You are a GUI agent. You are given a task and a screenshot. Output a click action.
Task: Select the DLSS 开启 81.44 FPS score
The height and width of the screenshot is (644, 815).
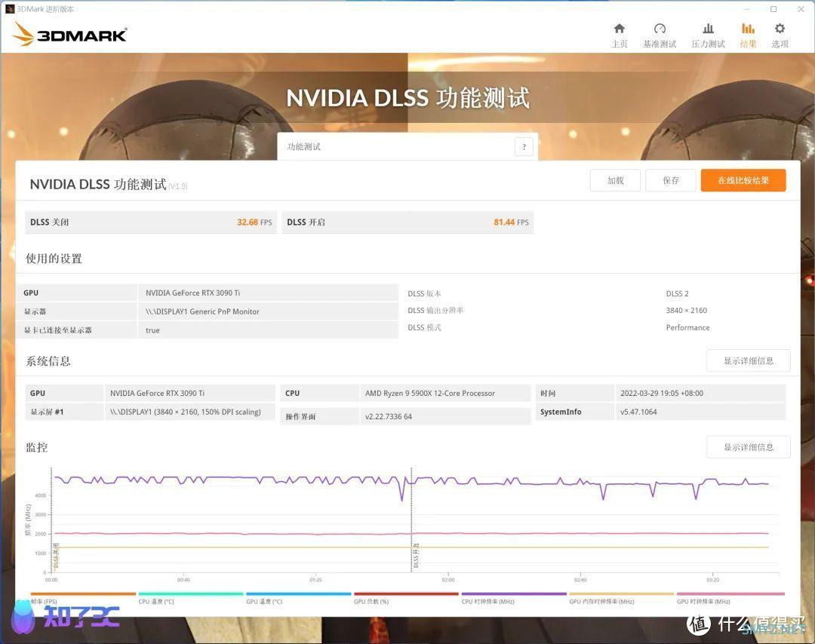[407, 222]
